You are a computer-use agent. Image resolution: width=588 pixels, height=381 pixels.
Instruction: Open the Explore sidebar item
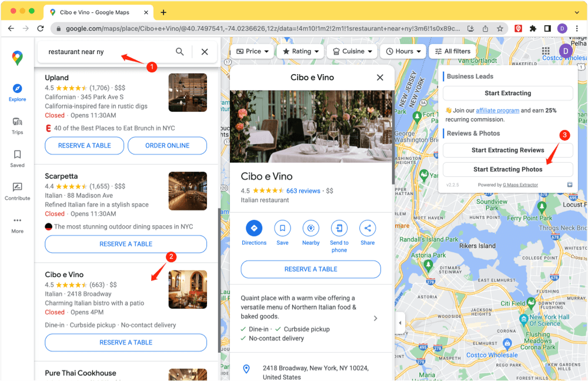click(x=17, y=93)
